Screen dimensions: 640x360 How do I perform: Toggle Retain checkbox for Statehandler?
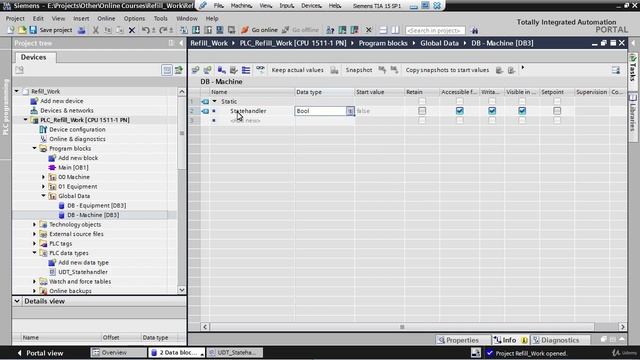click(x=422, y=111)
